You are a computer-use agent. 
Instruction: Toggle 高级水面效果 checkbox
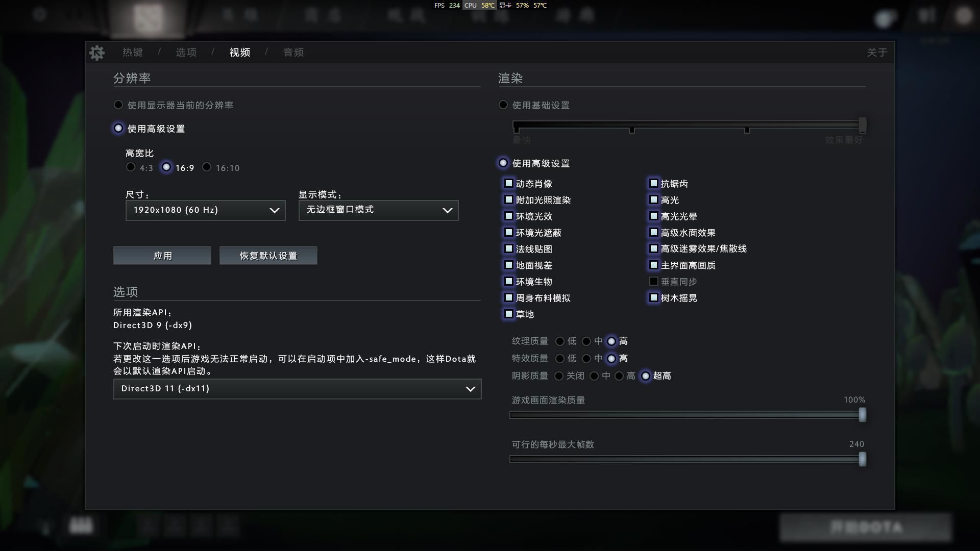654,232
